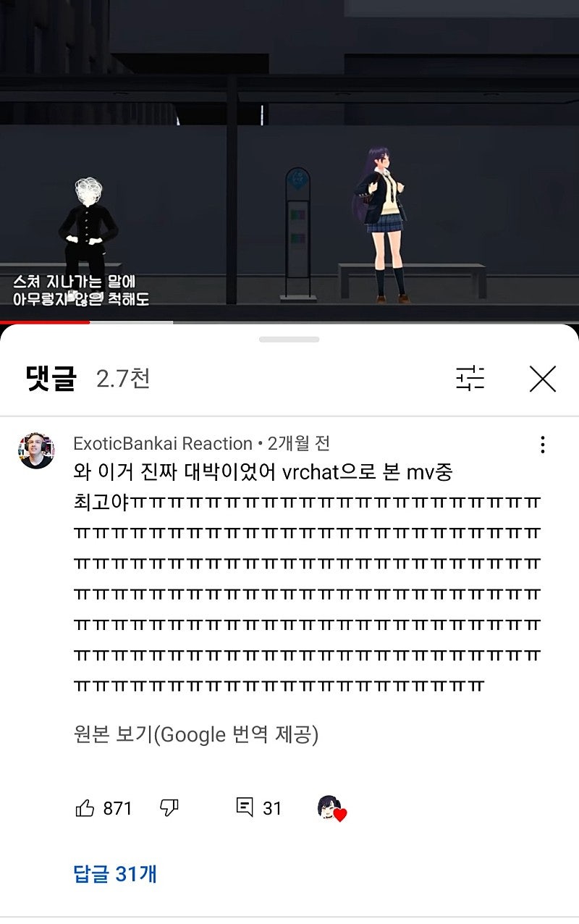Image resolution: width=579 pixels, height=924 pixels.
Task: Tap the 31 reply count
Action: coord(272,808)
